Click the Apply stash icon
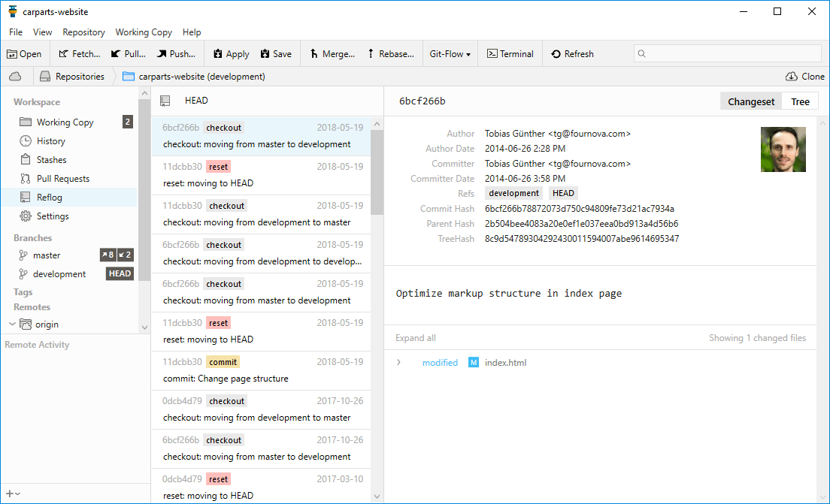 (x=218, y=54)
